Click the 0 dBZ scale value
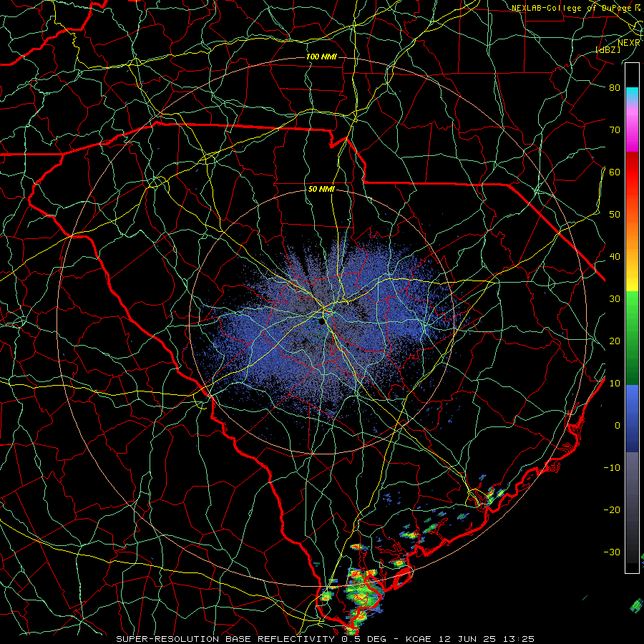Screen dimensions: 644x644 (618, 426)
